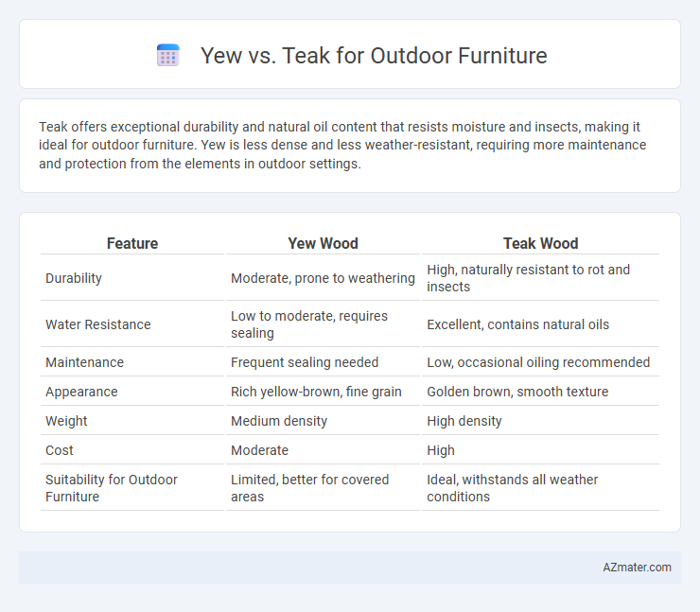Click 'Excellent, contains natural oils' cell

pos(541,324)
